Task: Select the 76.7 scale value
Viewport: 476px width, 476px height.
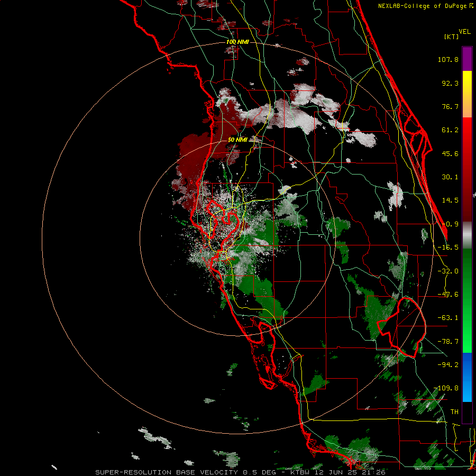Action: [x=450, y=106]
